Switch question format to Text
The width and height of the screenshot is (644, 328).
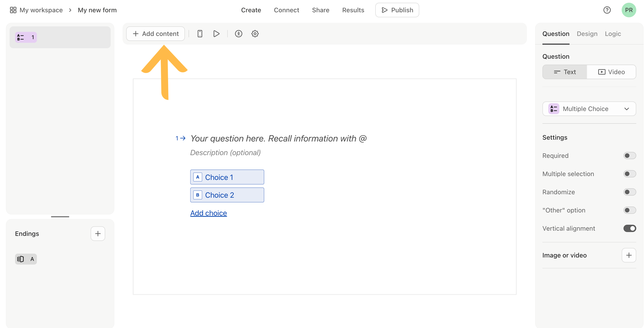click(565, 72)
